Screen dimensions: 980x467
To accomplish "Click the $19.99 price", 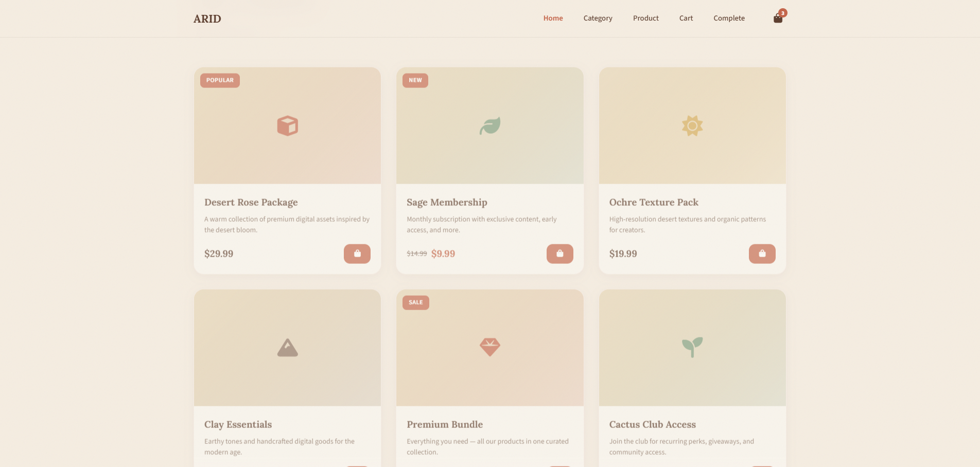I will coord(623,254).
